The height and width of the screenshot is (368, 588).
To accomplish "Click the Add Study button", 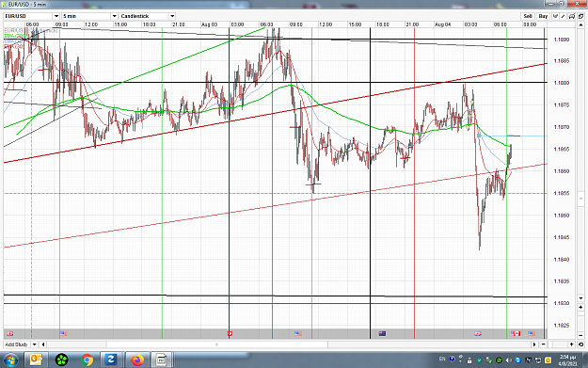I will pos(16,344).
